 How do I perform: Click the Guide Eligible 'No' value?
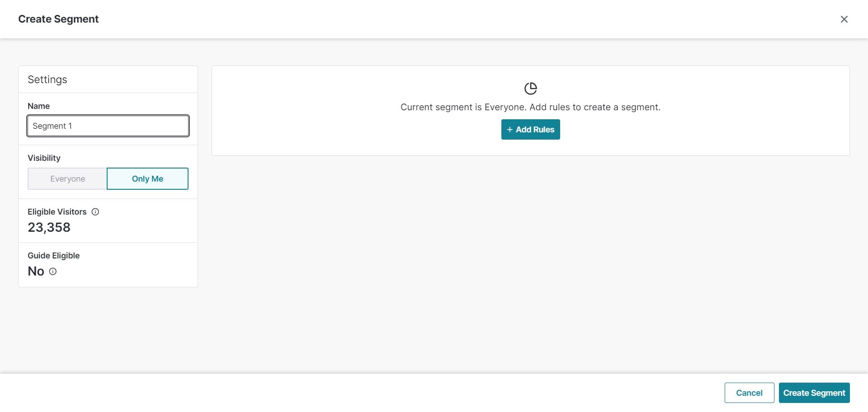(36, 271)
